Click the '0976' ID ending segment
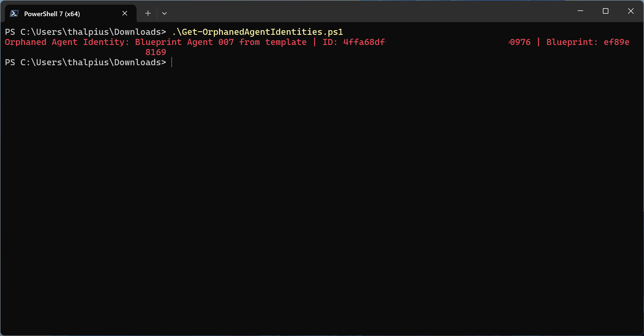 pyautogui.click(x=520, y=42)
